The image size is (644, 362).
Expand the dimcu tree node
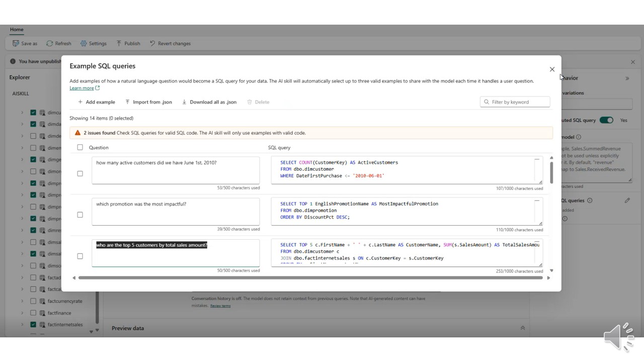pyautogui.click(x=22, y=113)
